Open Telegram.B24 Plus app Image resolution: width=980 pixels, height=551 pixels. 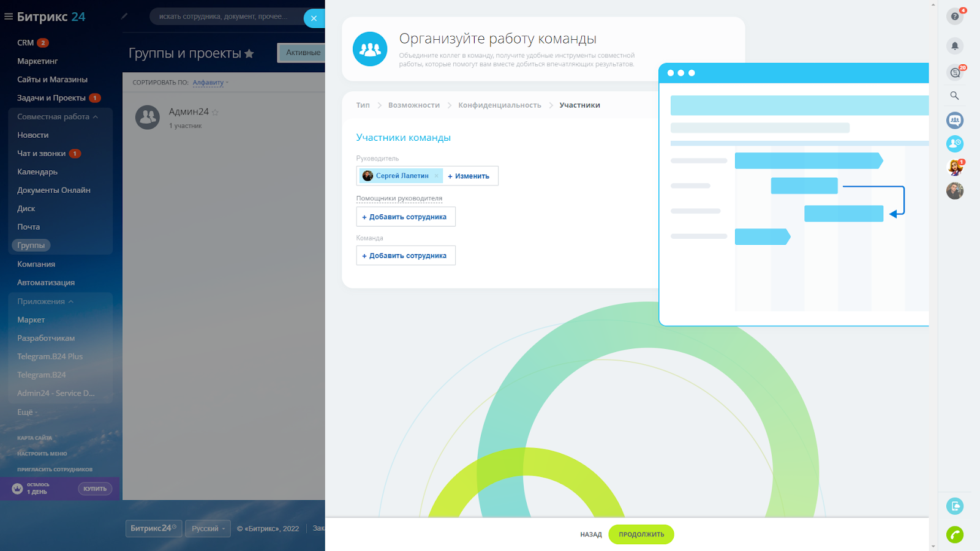pyautogui.click(x=50, y=357)
